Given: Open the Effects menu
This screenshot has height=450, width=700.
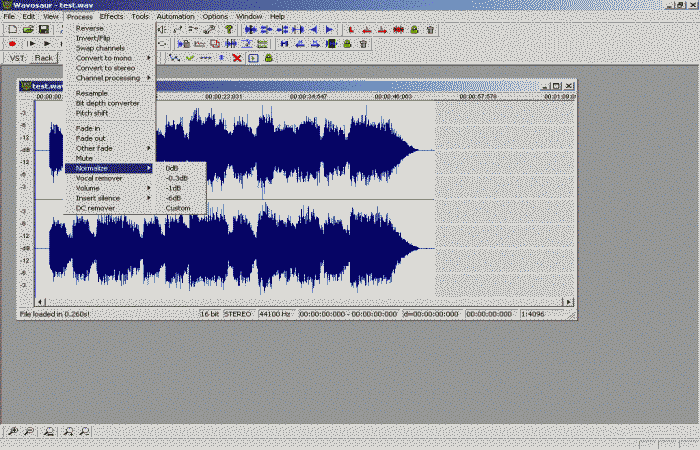Looking at the screenshot, I should pos(111,17).
